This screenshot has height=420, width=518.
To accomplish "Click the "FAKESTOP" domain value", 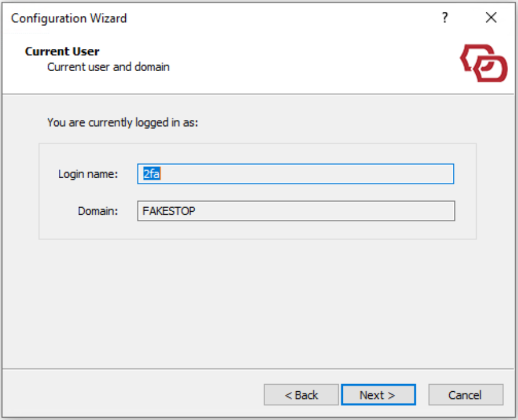I will tap(169, 211).
